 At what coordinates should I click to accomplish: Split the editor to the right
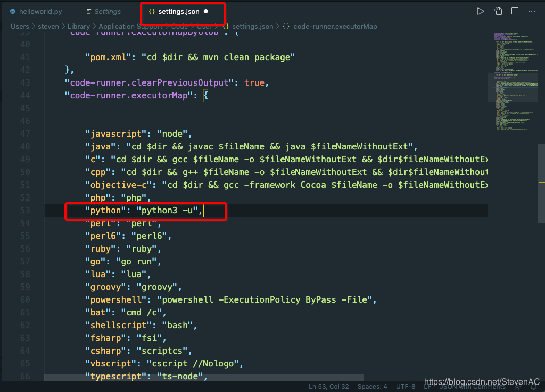pyautogui.click(x=515, y=12)
